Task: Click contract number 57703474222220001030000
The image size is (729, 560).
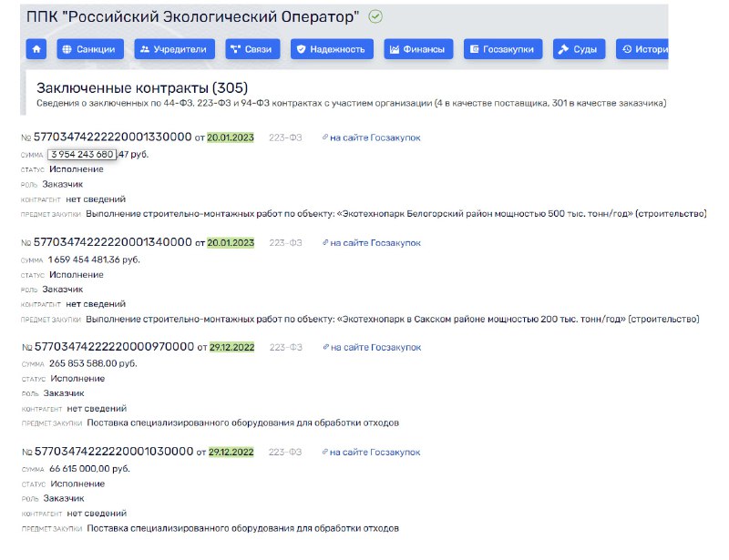Action: (x=114, y=452)
